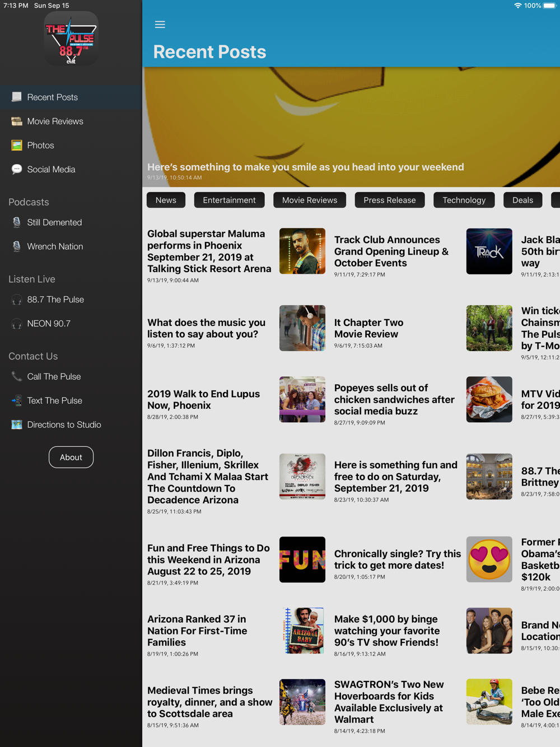Read It Chapter Two Movie Review post
560x747 pixels.
[x=368, y=328]
